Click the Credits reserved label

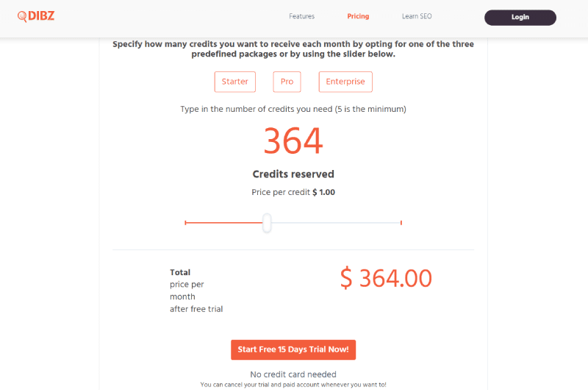tap(293, 174)
